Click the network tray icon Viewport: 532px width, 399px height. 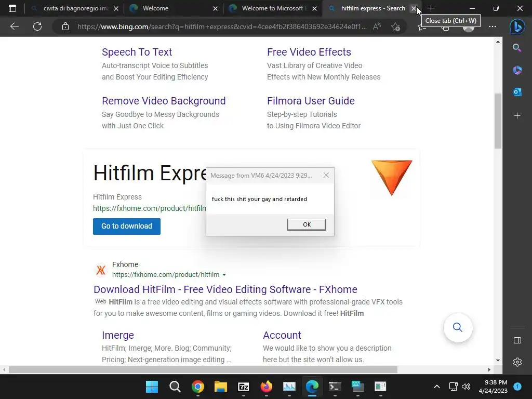point(453,387)
